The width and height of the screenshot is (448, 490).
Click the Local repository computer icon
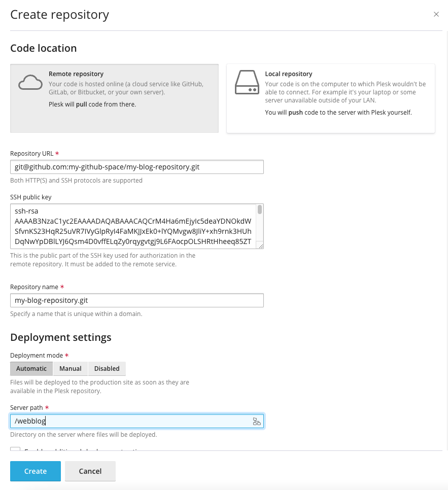[x=246, y=82]
